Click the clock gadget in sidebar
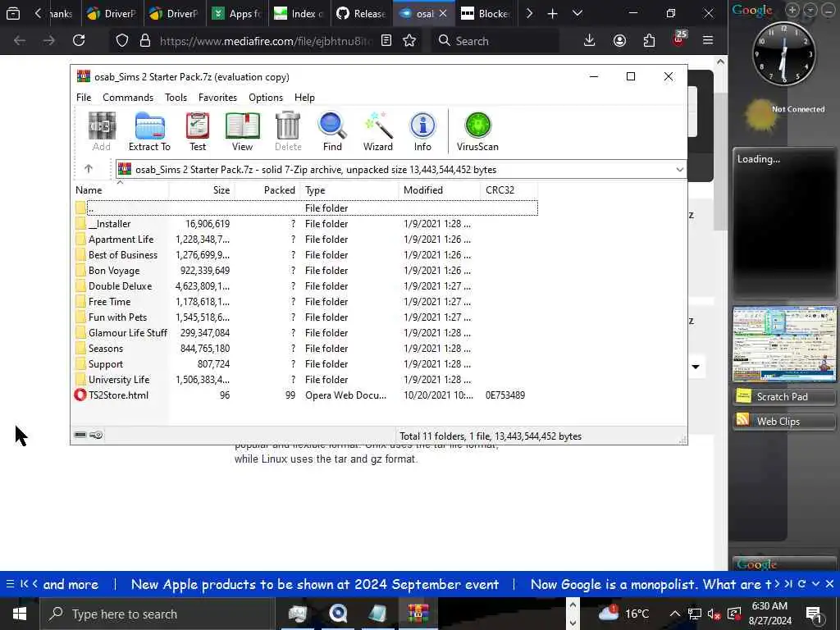Viewport: 840px width, 630px height. tap(783, 53)
